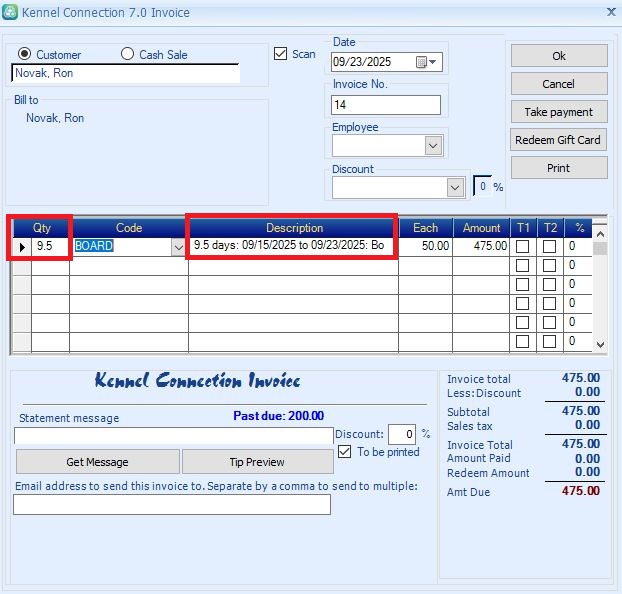622x594 pixels.
Task: Click the Get Message button
Action: coord(98,462)
